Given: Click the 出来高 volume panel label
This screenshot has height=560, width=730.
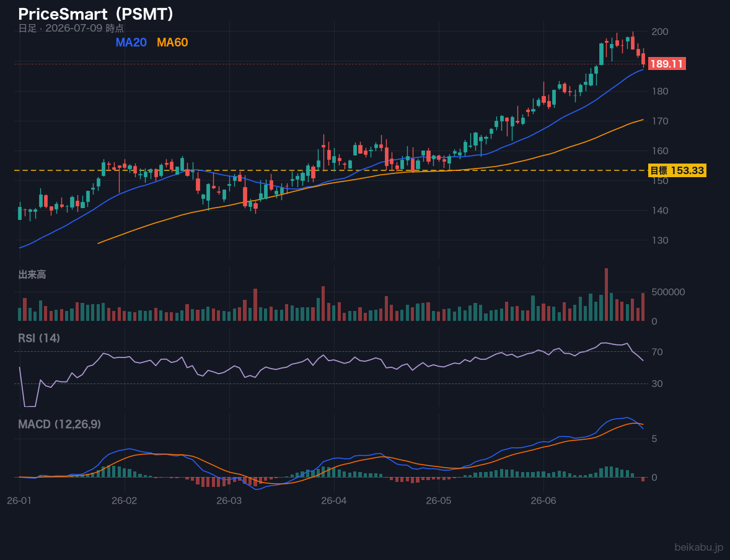Looking at the screenshot, I should pyautogui.click(x=32, y=274).
